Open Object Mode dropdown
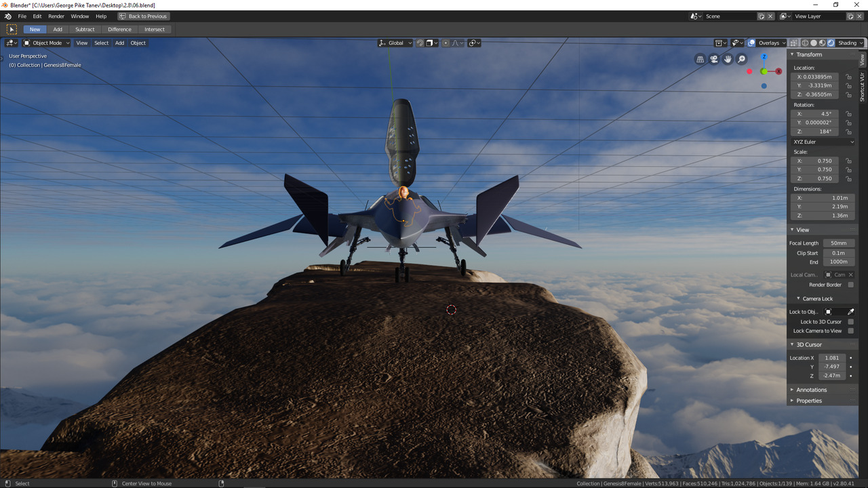This screenshot has height=488, width=868. coord(47,43)
